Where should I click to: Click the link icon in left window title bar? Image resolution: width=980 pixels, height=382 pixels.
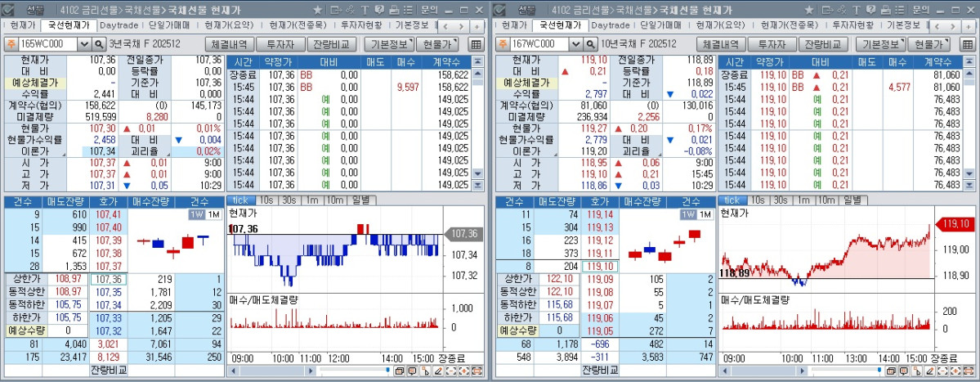(x=350, y=10)
